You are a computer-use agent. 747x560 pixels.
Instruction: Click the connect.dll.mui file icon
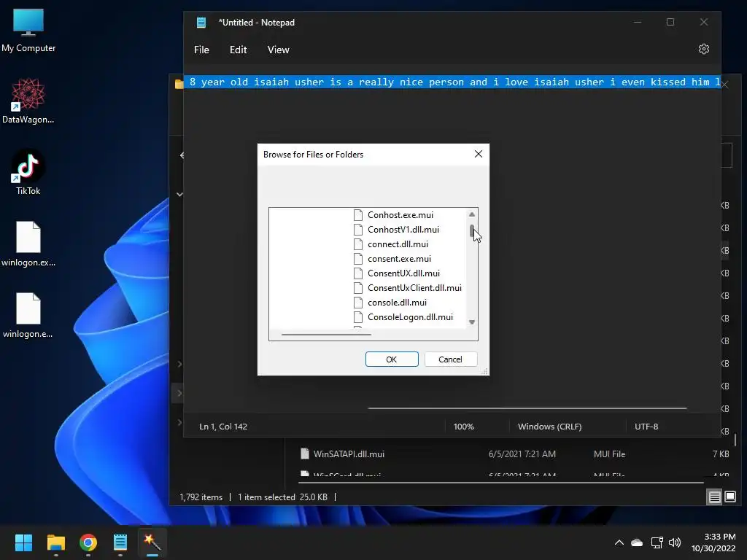pyautogui.click(x=358, y=244)
